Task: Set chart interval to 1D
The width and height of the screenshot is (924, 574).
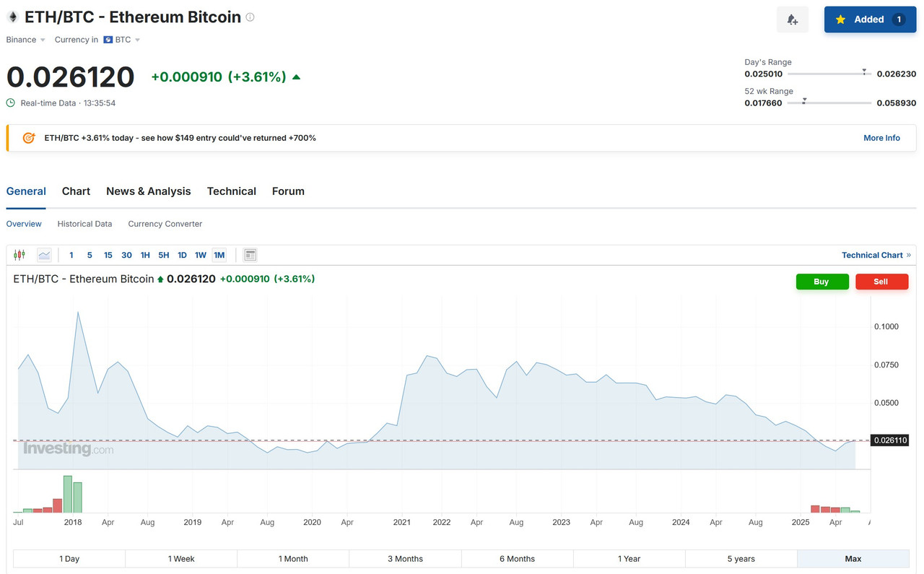Action: 183,255
